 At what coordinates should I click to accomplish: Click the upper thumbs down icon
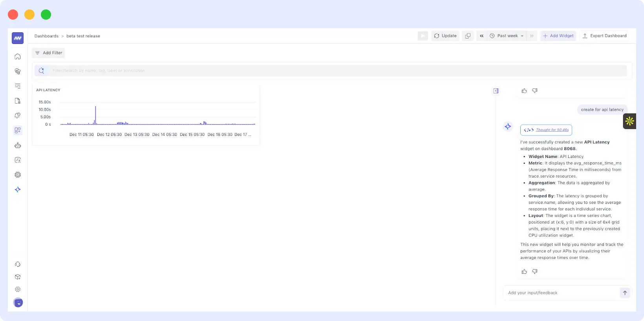coord(535,91)
